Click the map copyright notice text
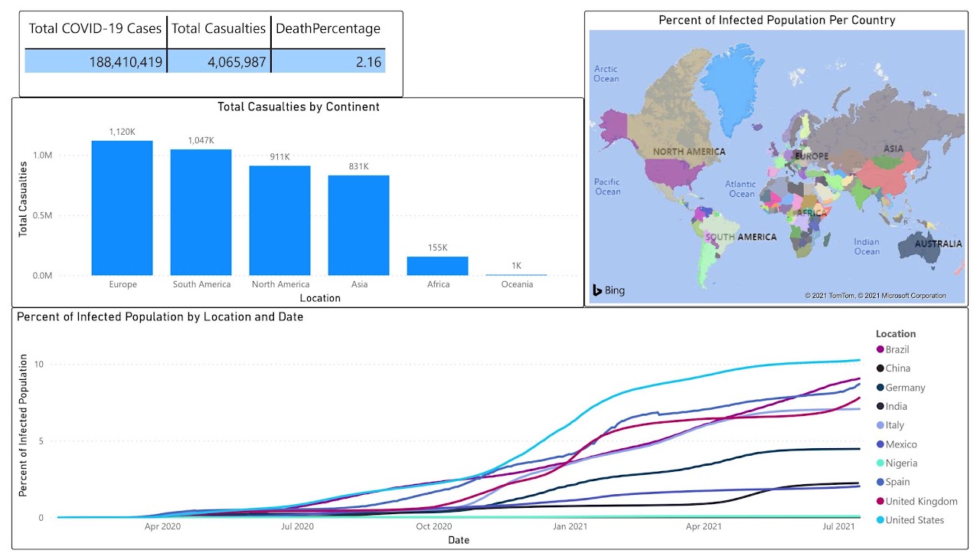 tap(875, 296)
